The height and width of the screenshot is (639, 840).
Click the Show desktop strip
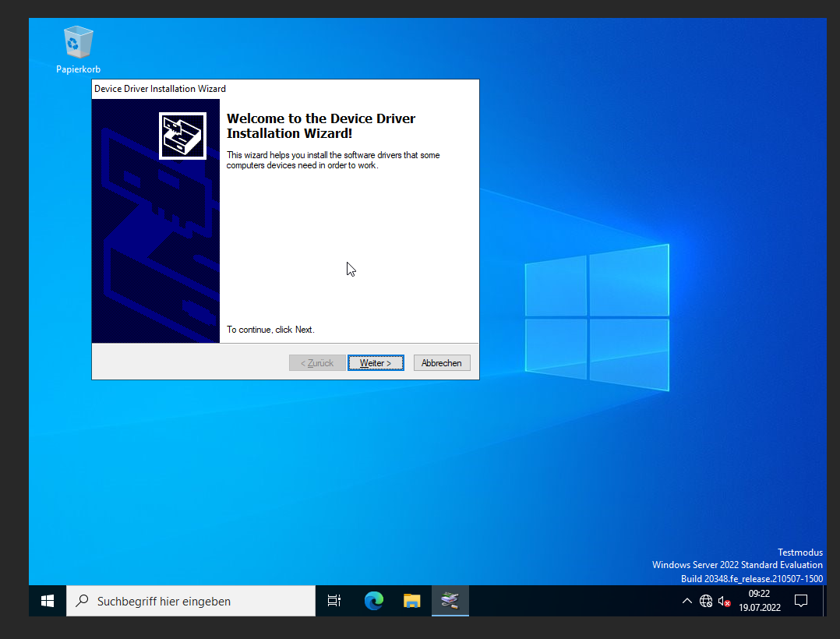[x=824, y=601]
